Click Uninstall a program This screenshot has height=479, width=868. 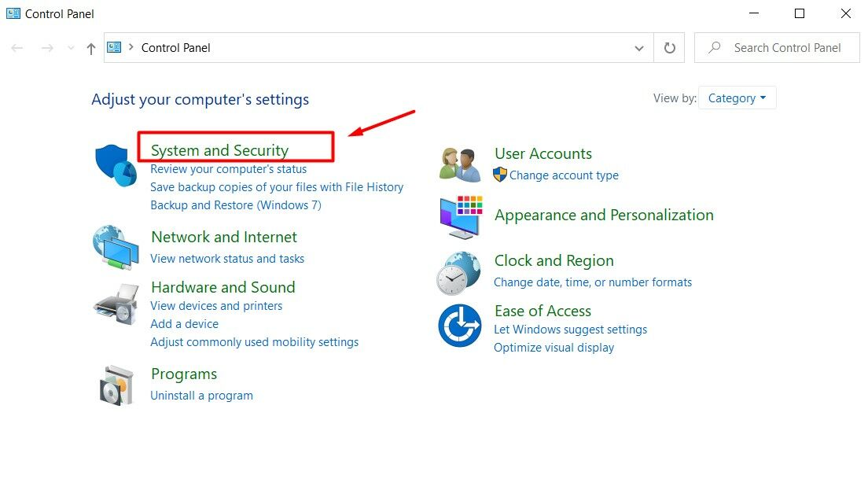coord(201,396)
